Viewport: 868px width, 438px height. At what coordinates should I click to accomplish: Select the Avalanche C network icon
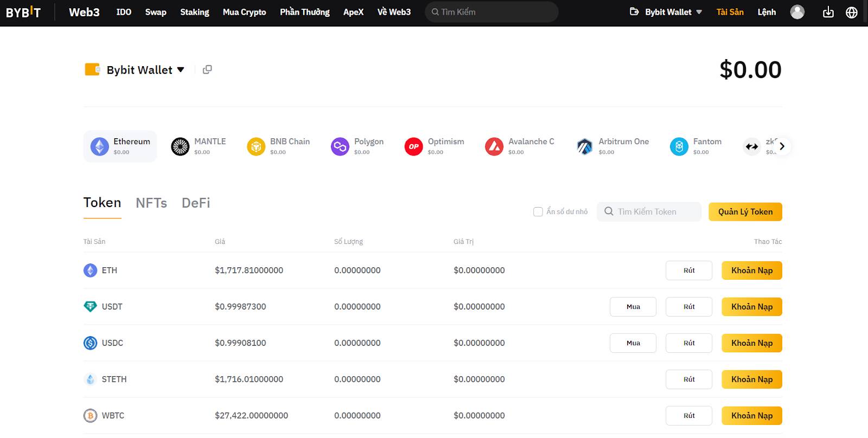click(494, 146)
